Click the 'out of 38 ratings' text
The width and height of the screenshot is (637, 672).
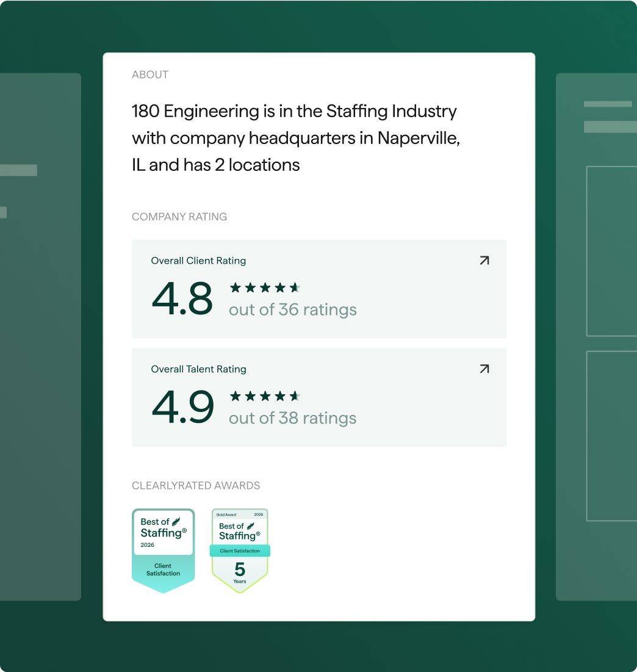click(x=293, y=418)
